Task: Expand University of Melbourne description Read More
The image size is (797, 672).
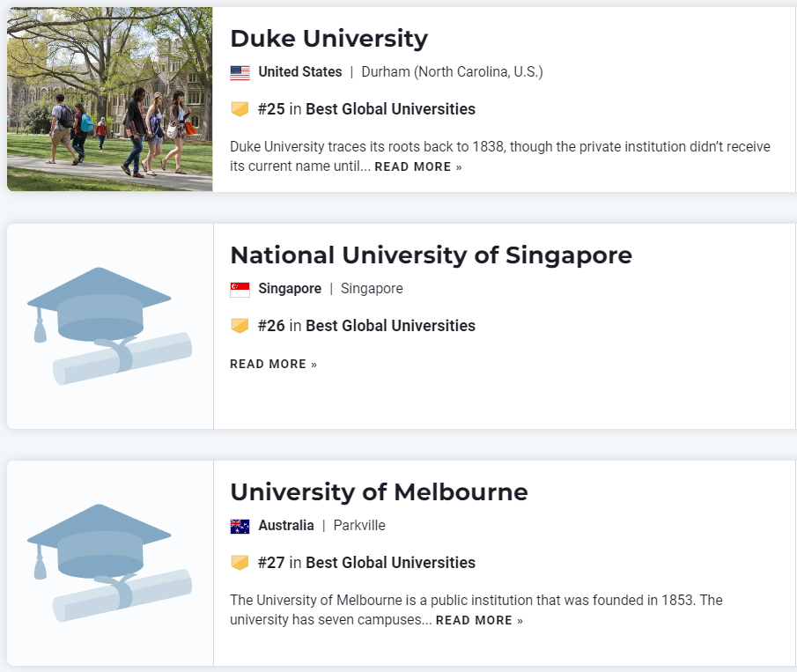Action: [479, 621]
